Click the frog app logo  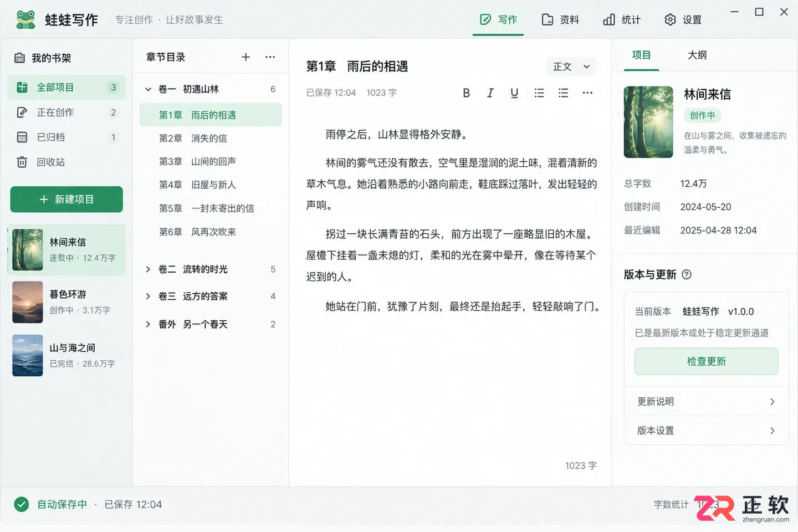pyautogui.click(x=25, y=19)
